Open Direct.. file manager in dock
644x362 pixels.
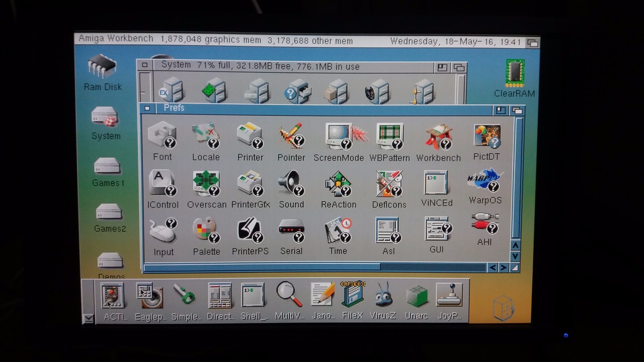click(x=220, y=296)
